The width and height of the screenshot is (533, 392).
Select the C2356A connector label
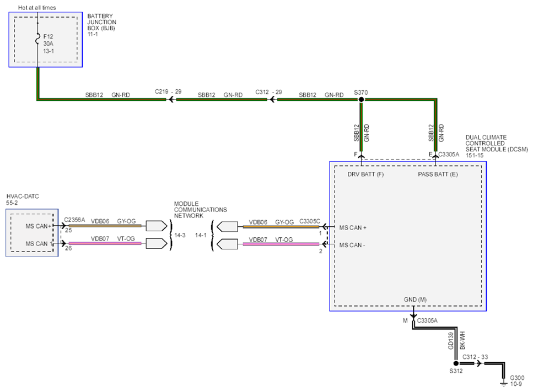[x=74, y=220]
